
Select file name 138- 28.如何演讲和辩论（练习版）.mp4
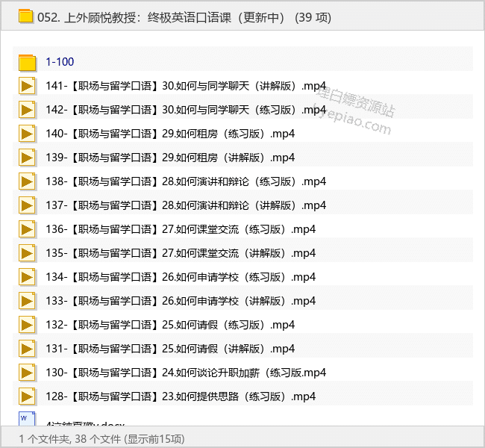tap(186, 181)
